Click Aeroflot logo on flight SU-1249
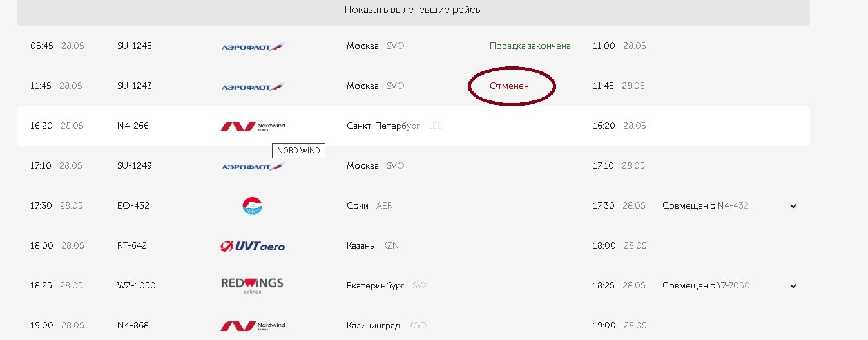 point(253,166)
